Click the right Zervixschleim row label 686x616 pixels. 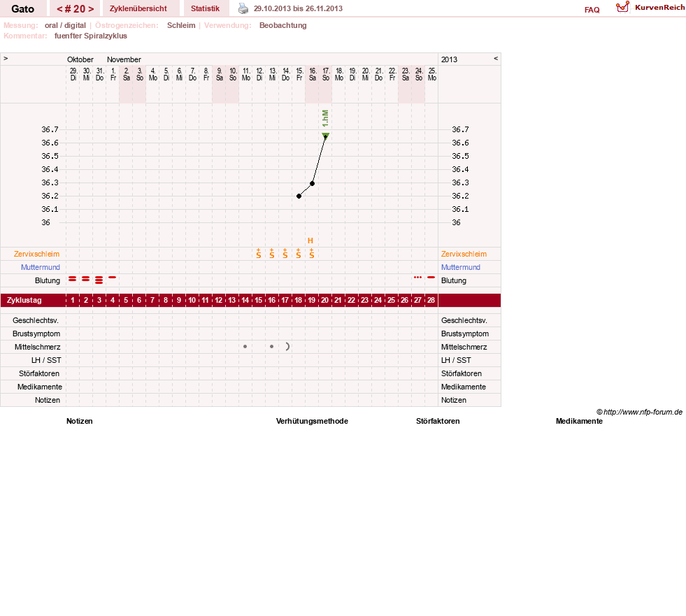pos(464,255)
